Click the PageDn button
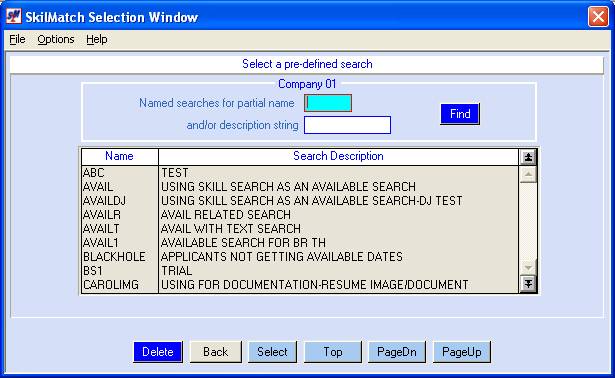The height and width of the screenshot is (378, 615). click(397, 352)
